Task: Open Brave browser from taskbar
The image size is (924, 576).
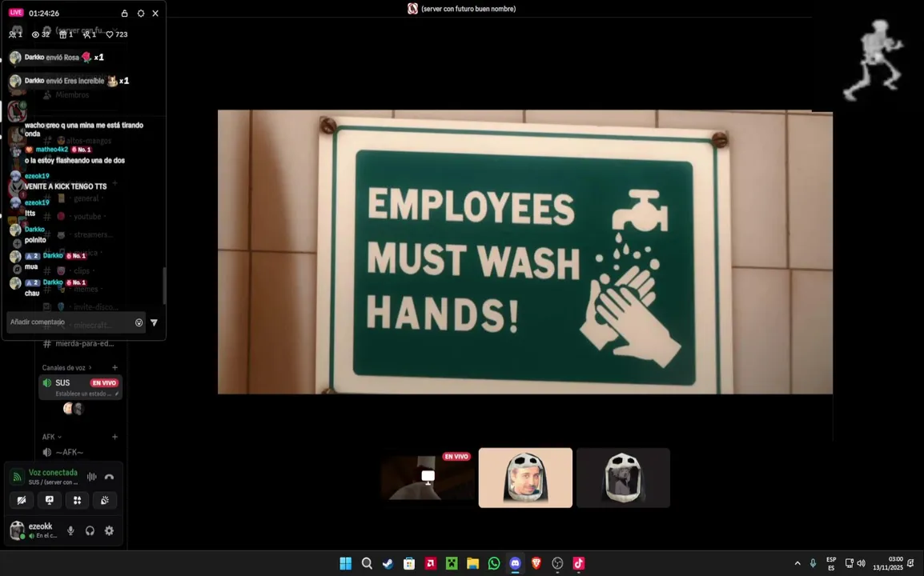Action: (536, 564)
